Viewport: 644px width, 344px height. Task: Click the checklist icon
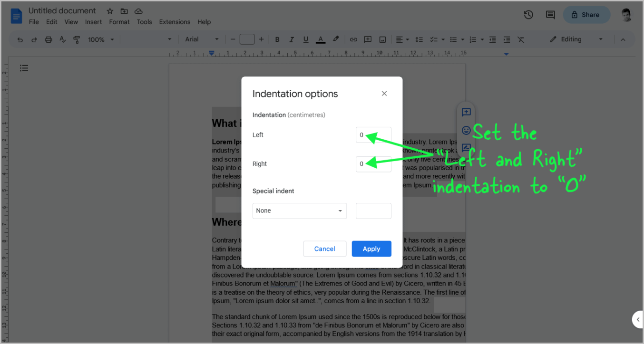pyautogui.click(x=433, y=39)
